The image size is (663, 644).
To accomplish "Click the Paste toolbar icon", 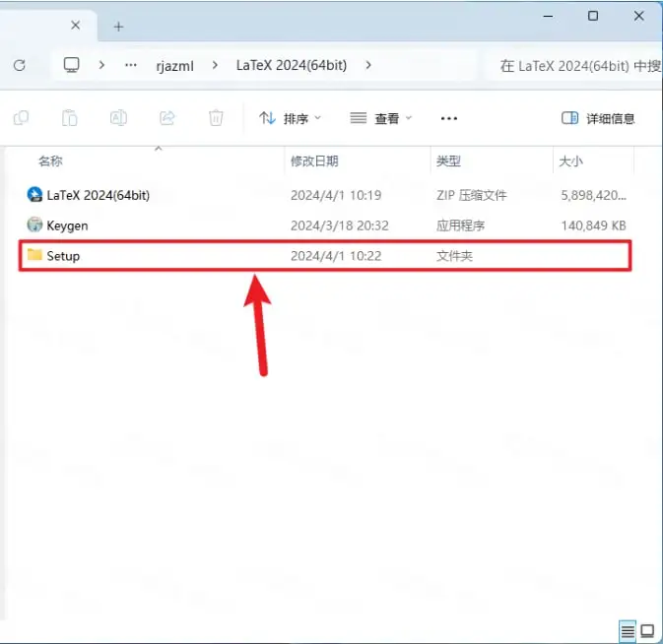I will (x=69, y=118).
